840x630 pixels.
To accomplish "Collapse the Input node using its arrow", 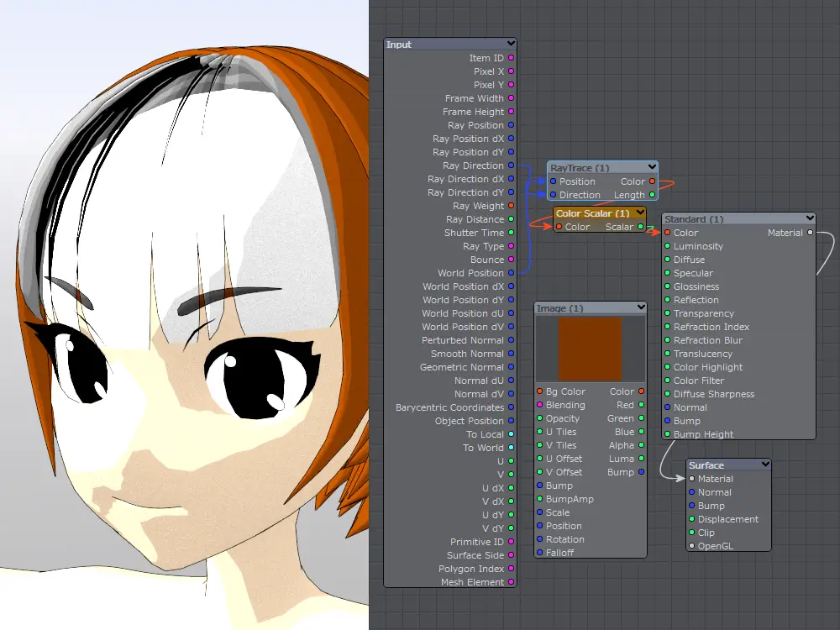I will pyautogui.click(x=511, y=44).
